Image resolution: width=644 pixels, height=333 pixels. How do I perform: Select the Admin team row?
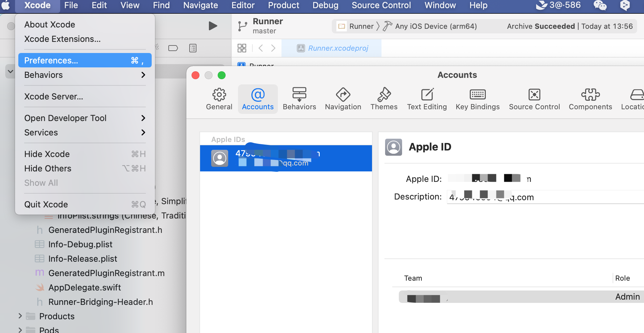click(x=521, y=297)
